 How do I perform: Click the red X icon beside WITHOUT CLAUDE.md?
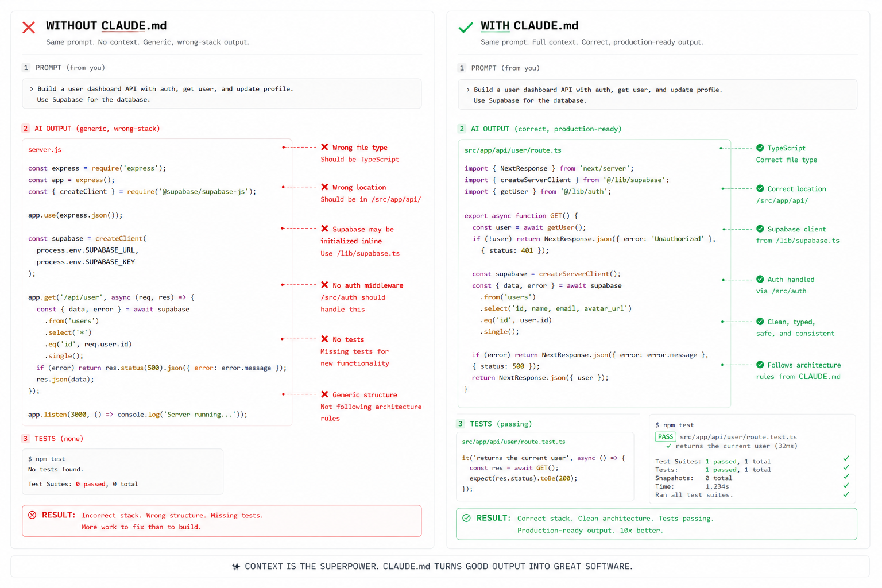coord(29,27)
